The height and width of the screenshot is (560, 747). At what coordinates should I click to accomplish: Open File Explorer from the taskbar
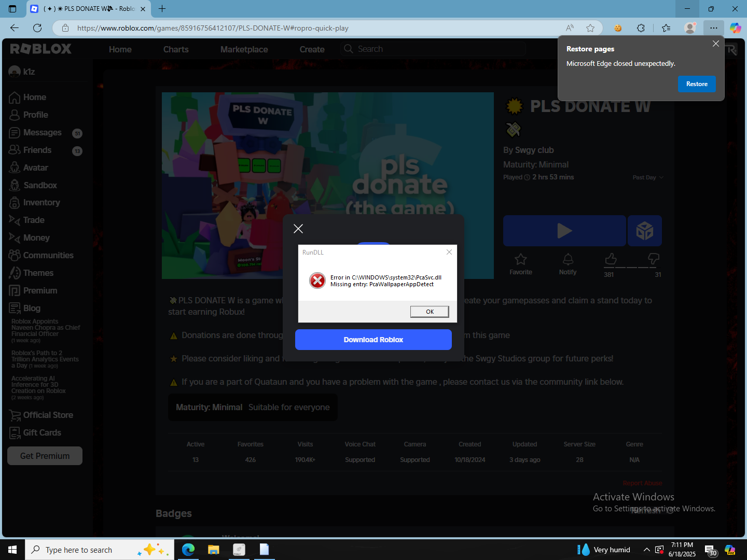213,550
